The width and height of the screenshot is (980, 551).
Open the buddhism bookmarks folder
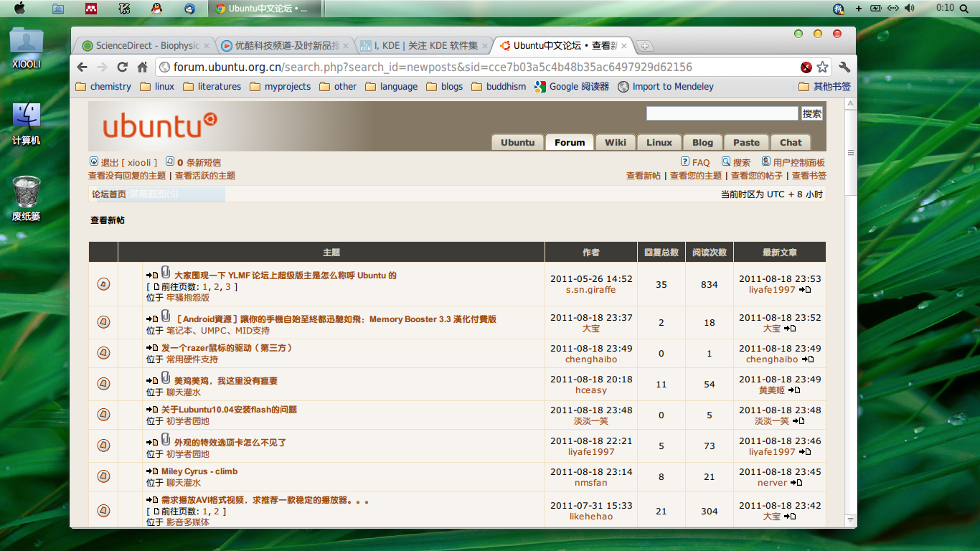tap(499, 86)
